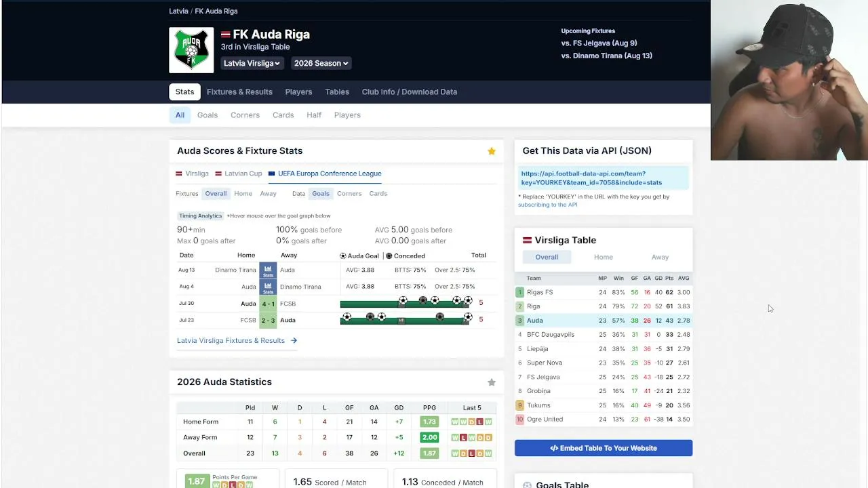This screenshot has height=488, width=868.
Task: Select the Corners sub-tab under Stats
Action: (x=245, y=115)
